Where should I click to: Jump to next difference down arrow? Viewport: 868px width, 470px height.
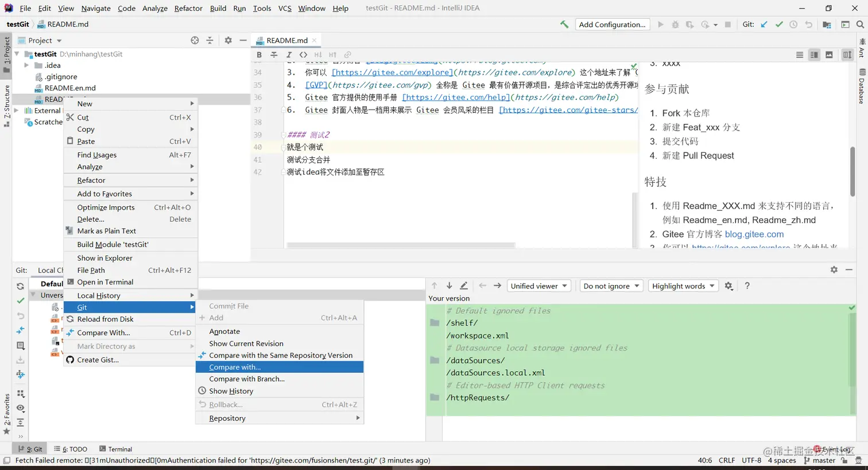[x=449, y=286]
